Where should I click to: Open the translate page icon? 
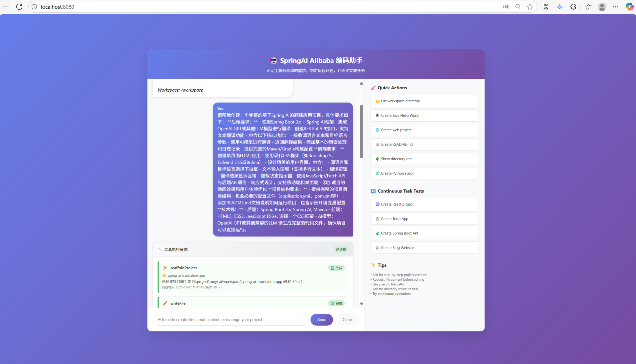pos(506,7)
